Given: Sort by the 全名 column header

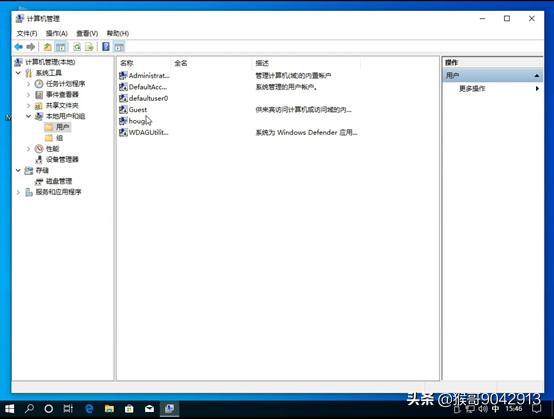Looking at the screenshot, I should pos(212,63).
